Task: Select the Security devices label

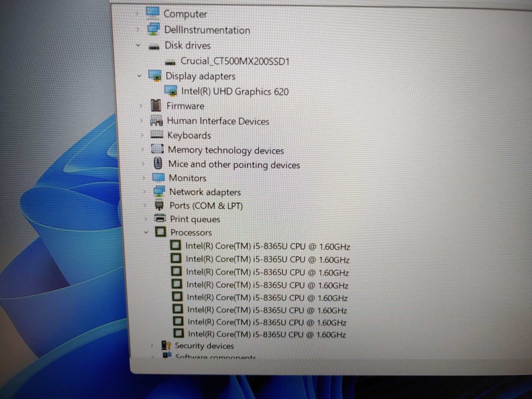Action: pyautogui.click(x=204, y=346)
